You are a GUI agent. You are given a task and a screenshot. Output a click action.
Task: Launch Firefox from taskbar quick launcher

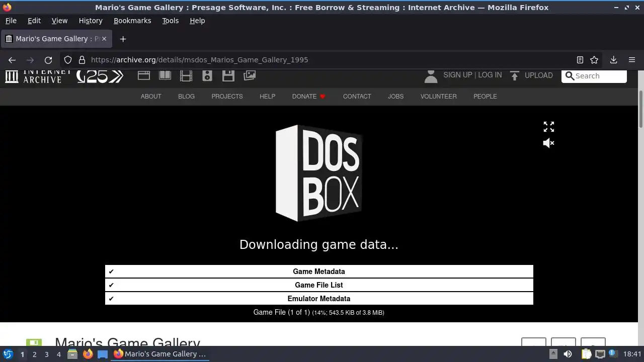(x=88, y=354)
